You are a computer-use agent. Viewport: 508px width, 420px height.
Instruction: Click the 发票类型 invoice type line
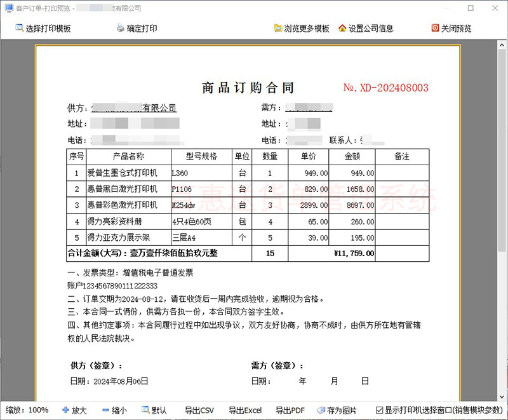(130, 273)
